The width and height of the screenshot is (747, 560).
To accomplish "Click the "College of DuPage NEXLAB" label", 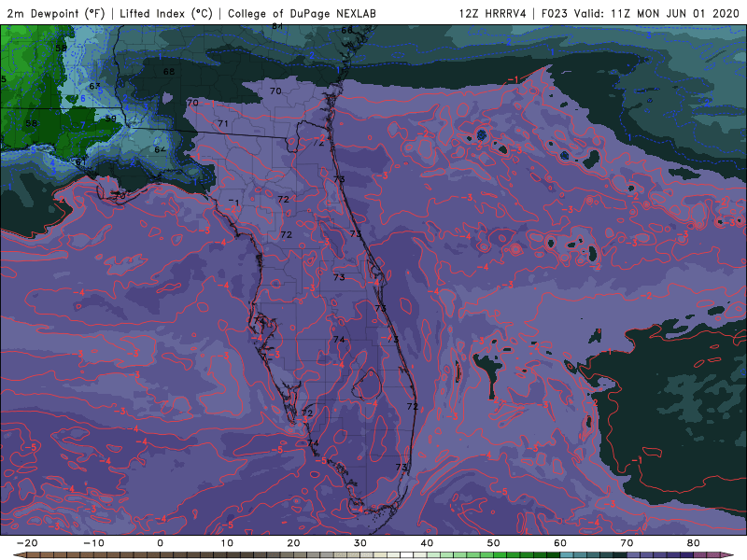I will click(302, 13).
